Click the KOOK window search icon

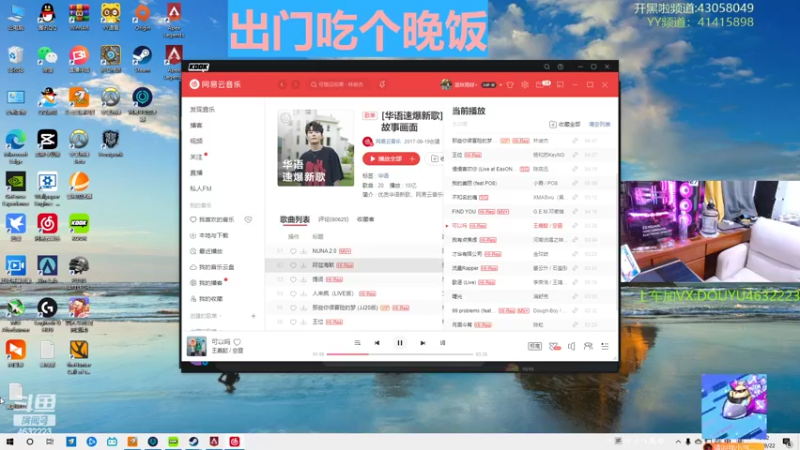[x=546, y=67]
